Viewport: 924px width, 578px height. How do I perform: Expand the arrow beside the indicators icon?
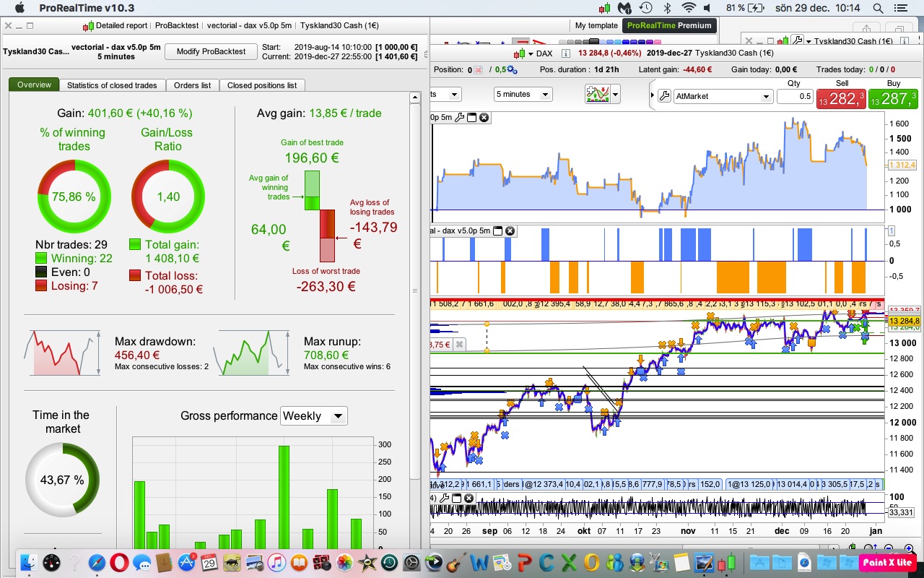615,94
